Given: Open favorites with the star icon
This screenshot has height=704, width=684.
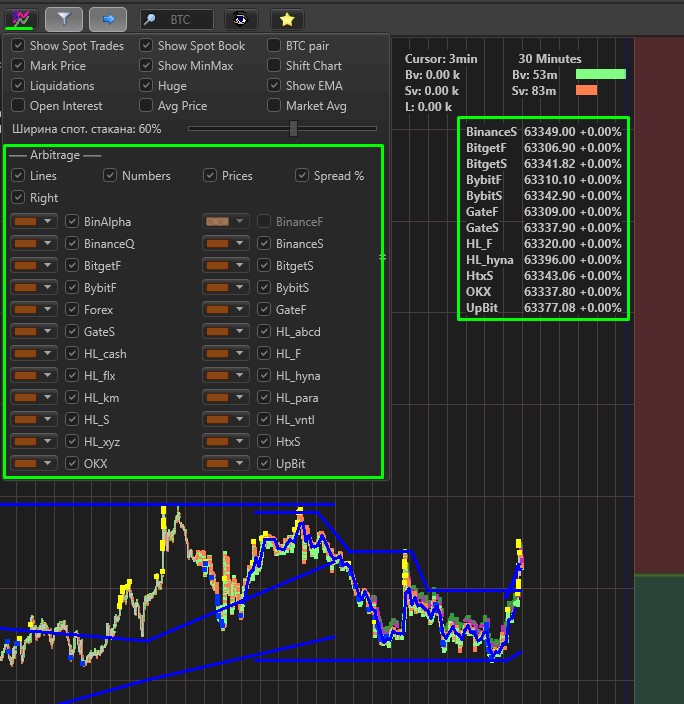Looking at the screenshot, I should [287, 19].
